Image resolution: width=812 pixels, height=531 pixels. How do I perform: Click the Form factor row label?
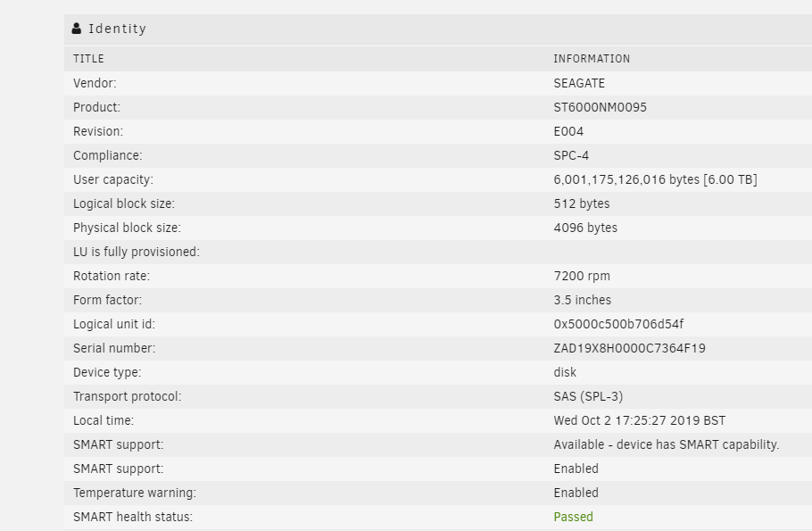107,300
